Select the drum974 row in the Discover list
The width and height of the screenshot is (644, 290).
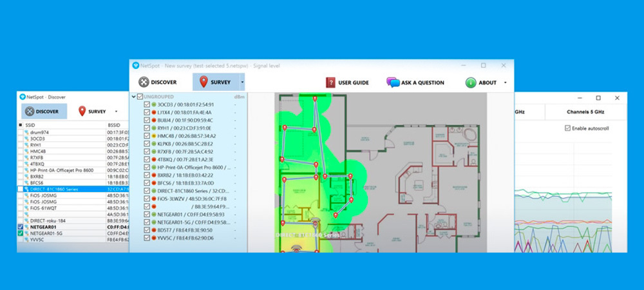pos(73,132)
